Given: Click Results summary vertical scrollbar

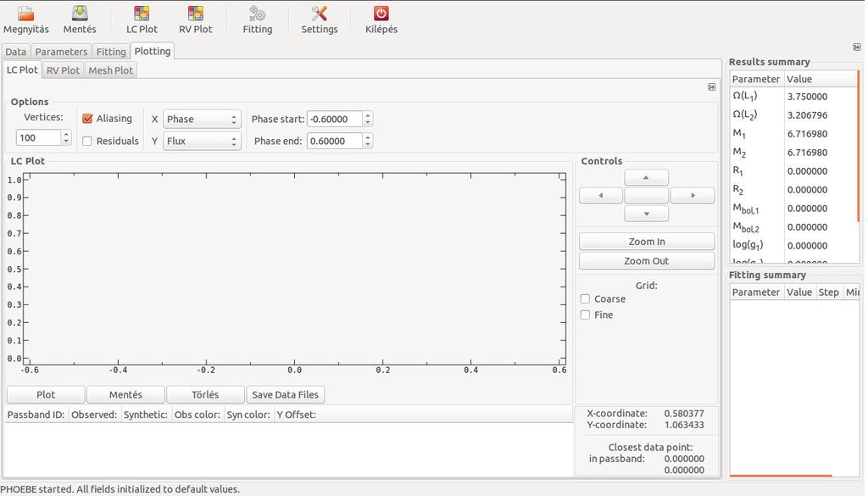Looking at the screenshot, I should coord(859,147).
